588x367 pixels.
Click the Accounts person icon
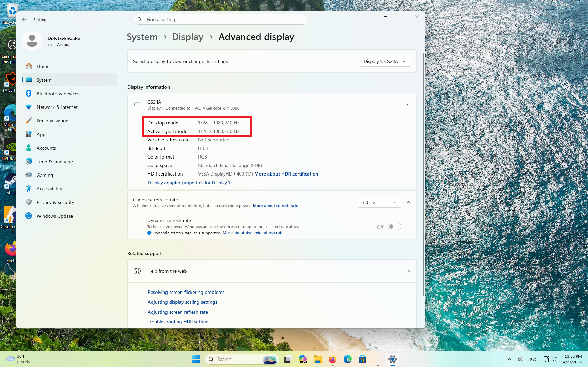pyautogui.click(x=29, y=148)
